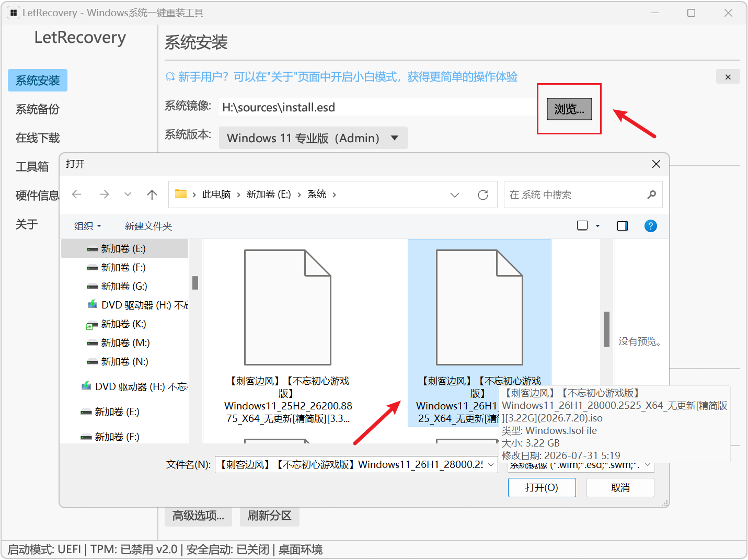Select 新加卷 (G:) in navigation tree
The height and width of the screenshot is (560, 748).
point(124,286)
